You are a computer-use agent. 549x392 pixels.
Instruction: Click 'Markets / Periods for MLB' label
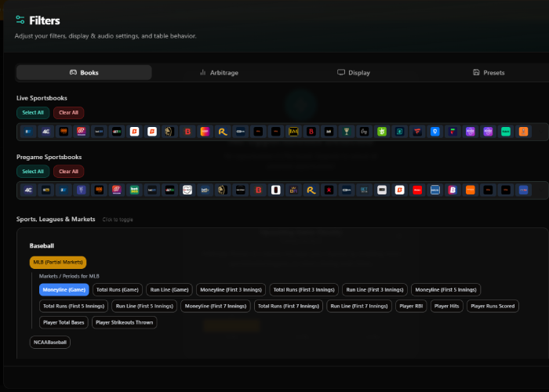coord(69,276)
